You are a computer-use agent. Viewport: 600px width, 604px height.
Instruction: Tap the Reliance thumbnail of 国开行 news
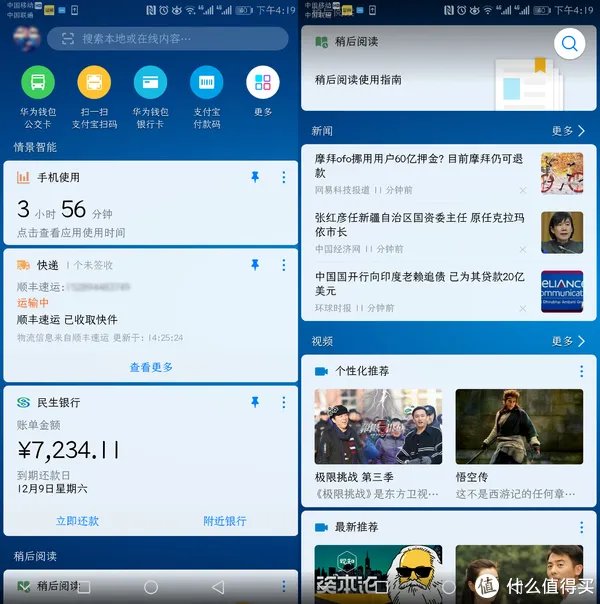[x=562, y=291]
